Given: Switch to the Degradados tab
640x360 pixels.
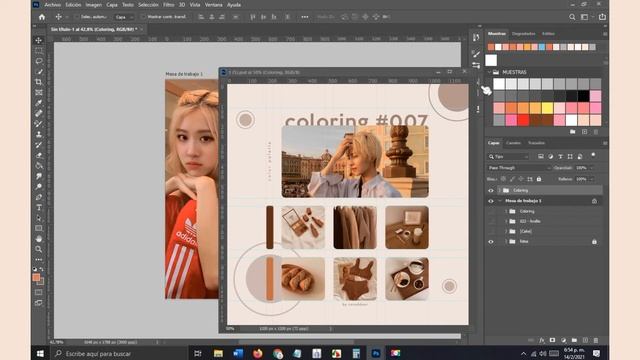Looking at the screenshot, I should (x=524, y=34).
